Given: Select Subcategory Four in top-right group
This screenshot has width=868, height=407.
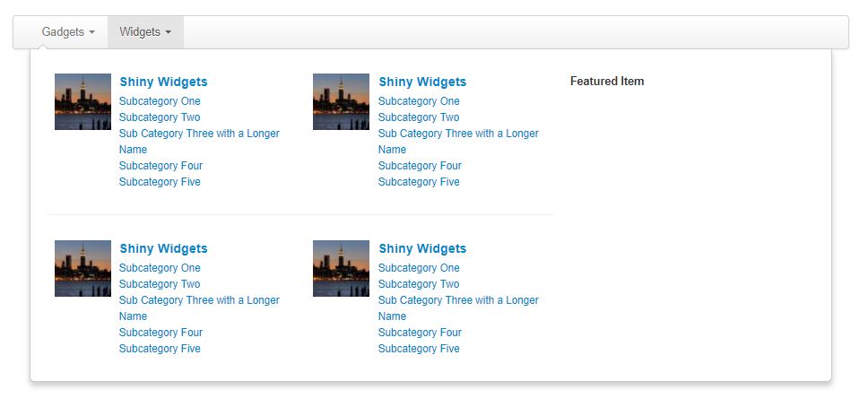Looking at the screenshot, I should tap(420, 166).
